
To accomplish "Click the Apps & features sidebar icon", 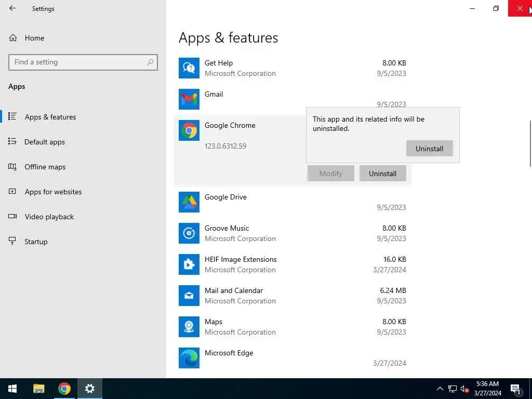I will [12, 117].
